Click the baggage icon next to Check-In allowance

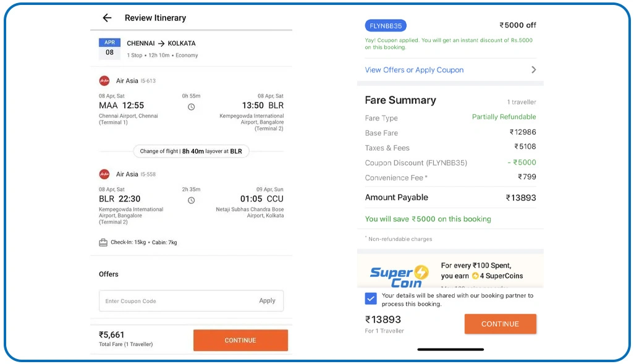pyautogui.click(x=102, y=243)
